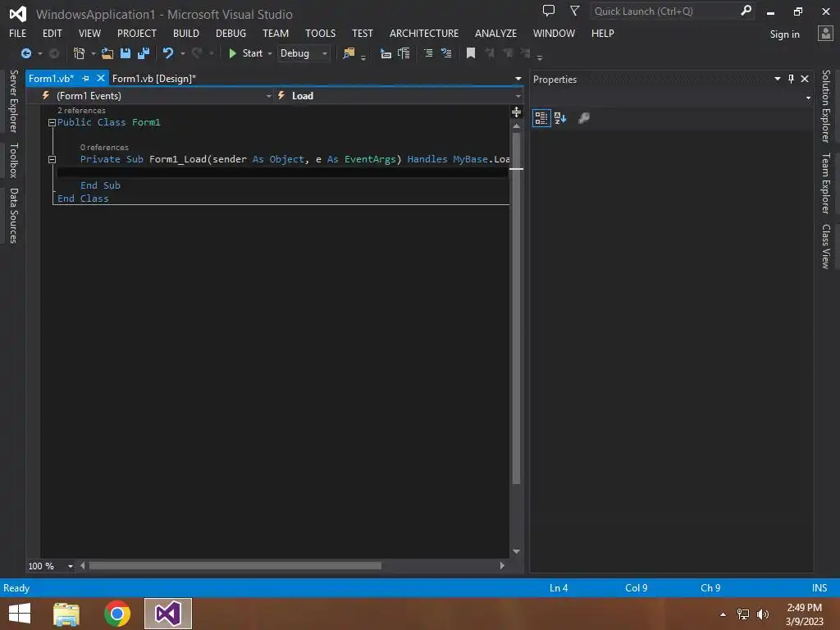Toggle a bookmark with the bookmark icon

[x=471, y=53]
